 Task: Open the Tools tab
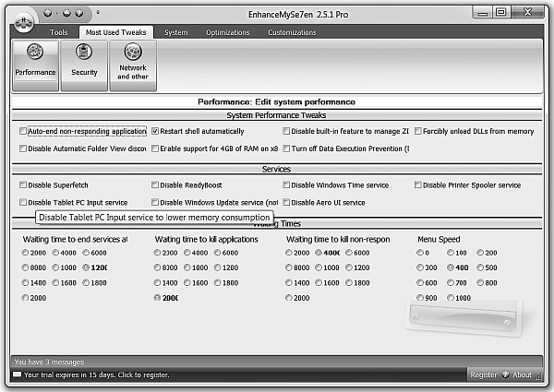[x=59, y=32]
